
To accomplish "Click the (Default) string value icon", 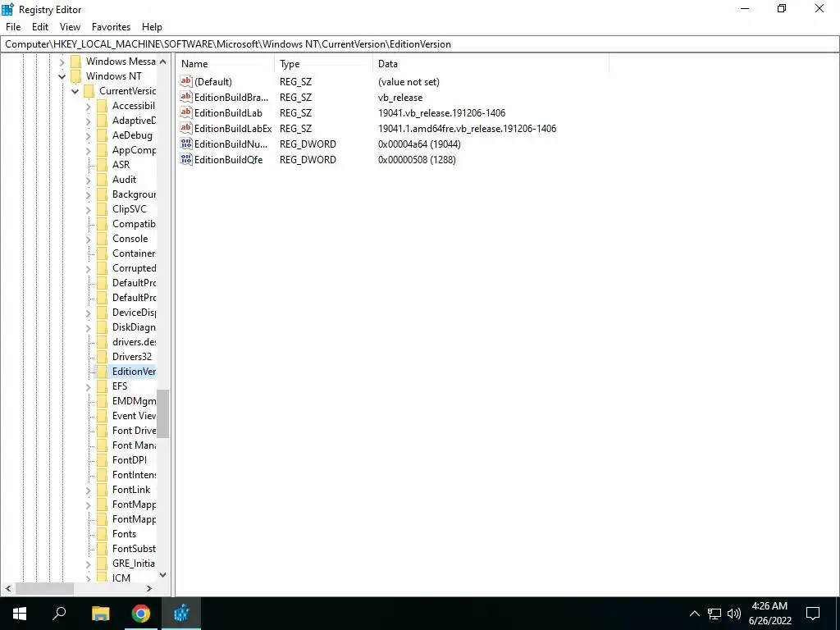I will click(186, 81).
